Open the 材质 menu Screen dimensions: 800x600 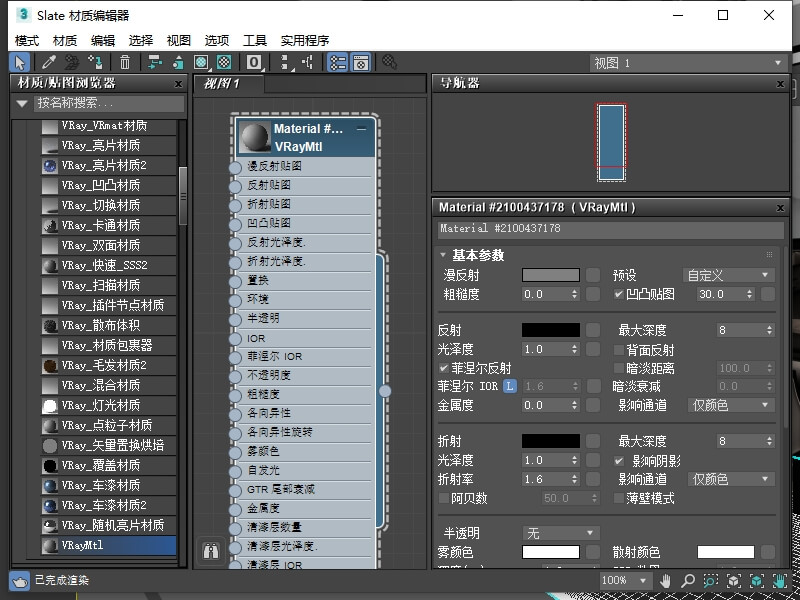[65, 40]
